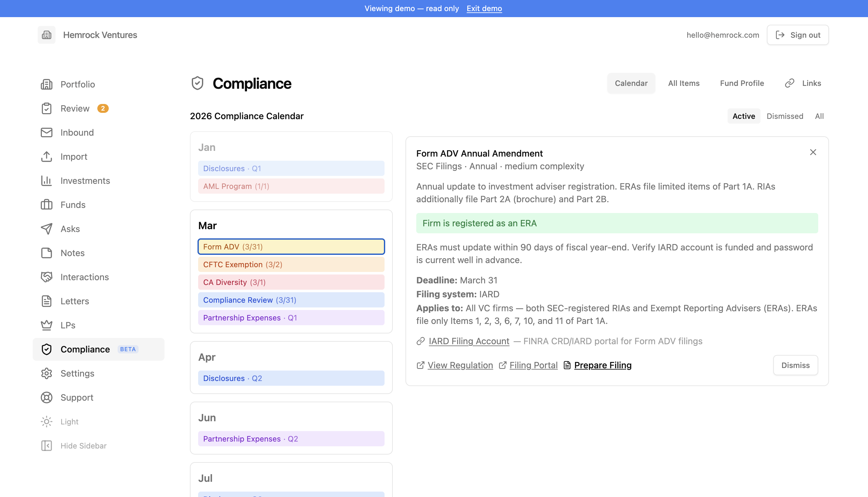Image resolution: width=868 pixels, height=497 pixels.
Task: Dismiss the Form ADV Annual Amendment
Action: click(795, 365)
